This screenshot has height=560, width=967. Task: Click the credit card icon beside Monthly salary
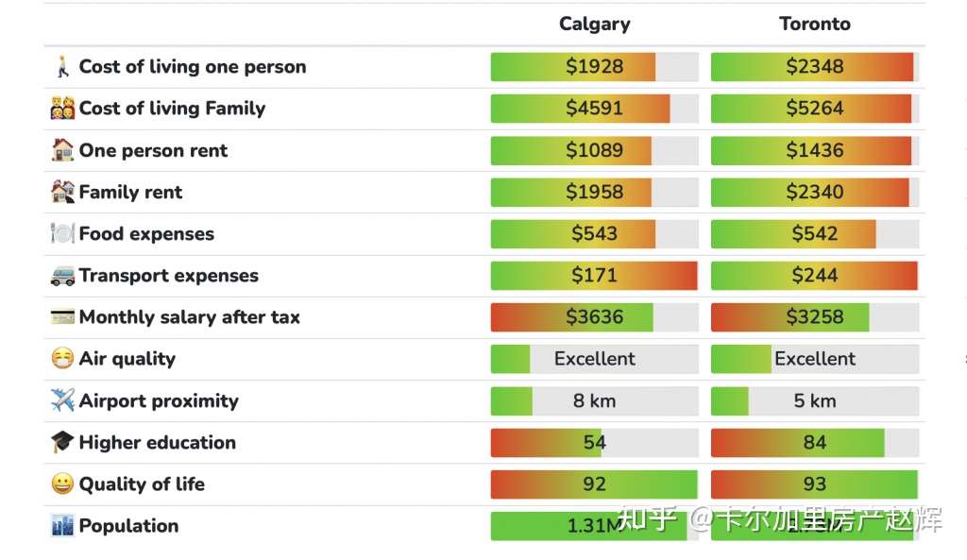(62, 317)
